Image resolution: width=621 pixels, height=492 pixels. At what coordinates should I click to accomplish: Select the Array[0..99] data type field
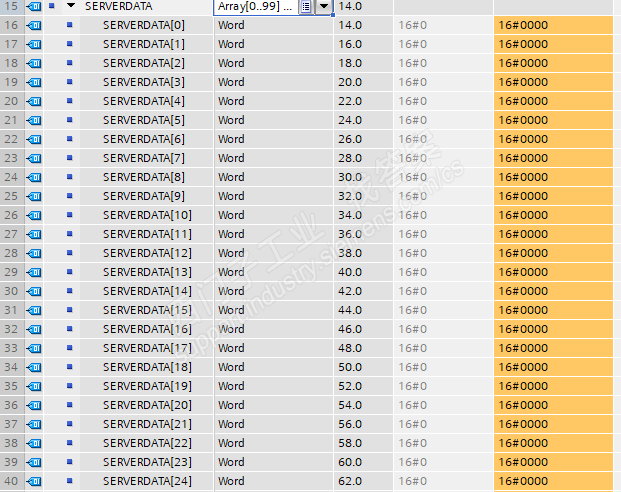256,6
